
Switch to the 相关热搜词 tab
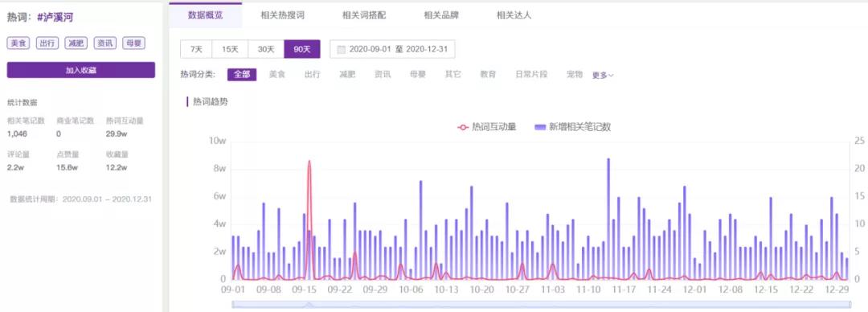click(282, 15)
